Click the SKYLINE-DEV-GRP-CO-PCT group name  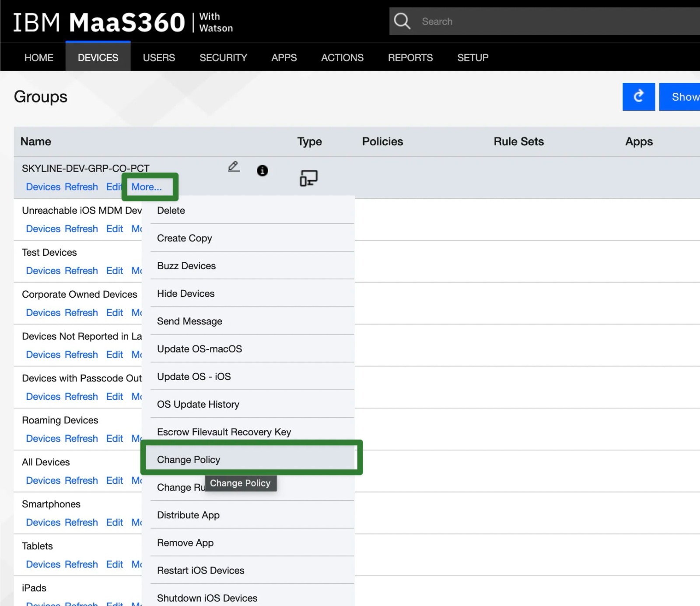click(86, 168)
